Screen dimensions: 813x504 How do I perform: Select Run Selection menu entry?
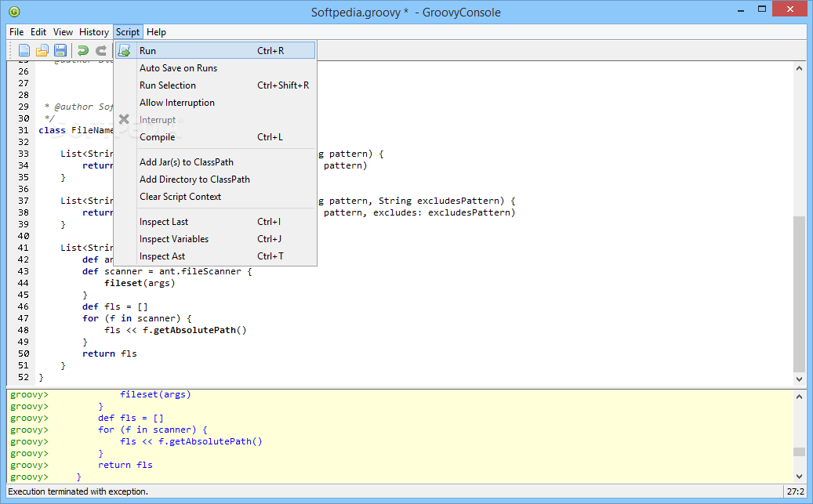[215, 85]
